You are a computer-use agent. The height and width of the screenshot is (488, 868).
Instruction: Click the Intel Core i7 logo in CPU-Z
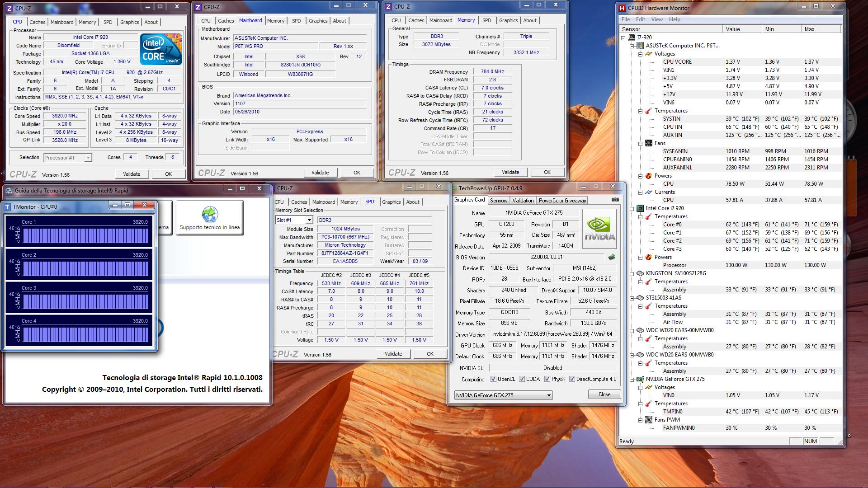click(x=161, y=49)
